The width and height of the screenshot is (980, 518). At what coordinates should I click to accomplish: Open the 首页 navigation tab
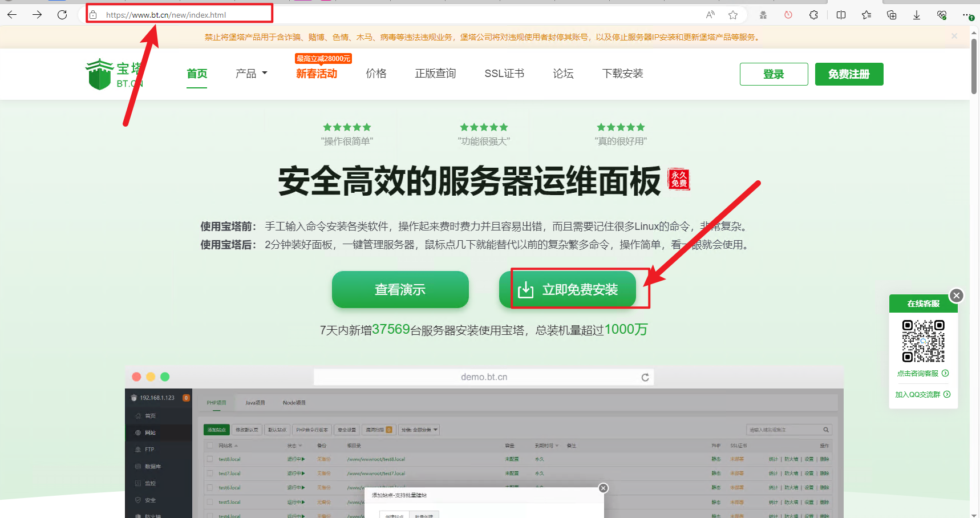coord(197,74)
